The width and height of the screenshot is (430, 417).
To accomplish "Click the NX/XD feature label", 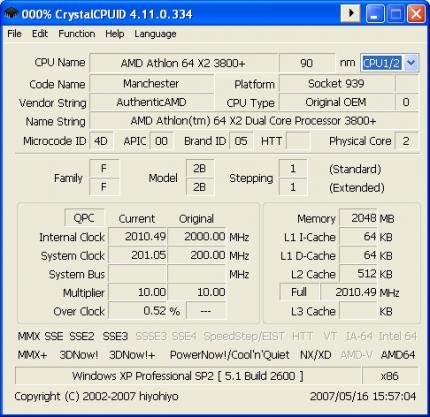I will (315, 355).
